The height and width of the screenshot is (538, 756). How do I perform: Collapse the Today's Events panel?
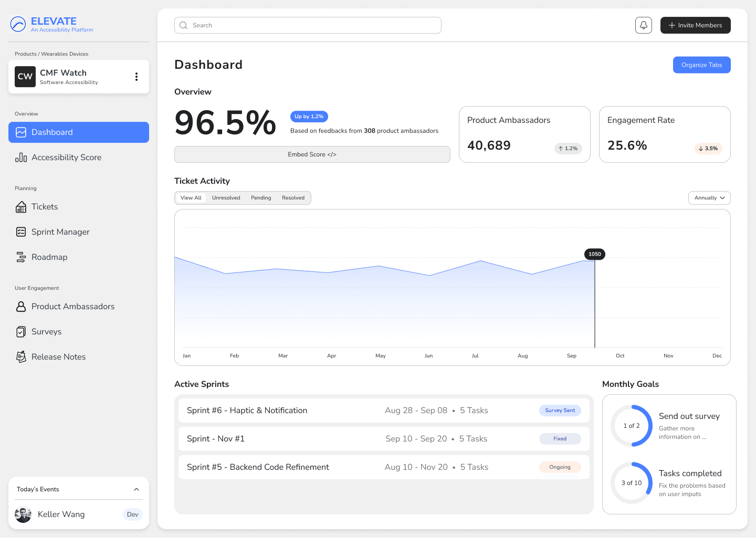point(136,489)
